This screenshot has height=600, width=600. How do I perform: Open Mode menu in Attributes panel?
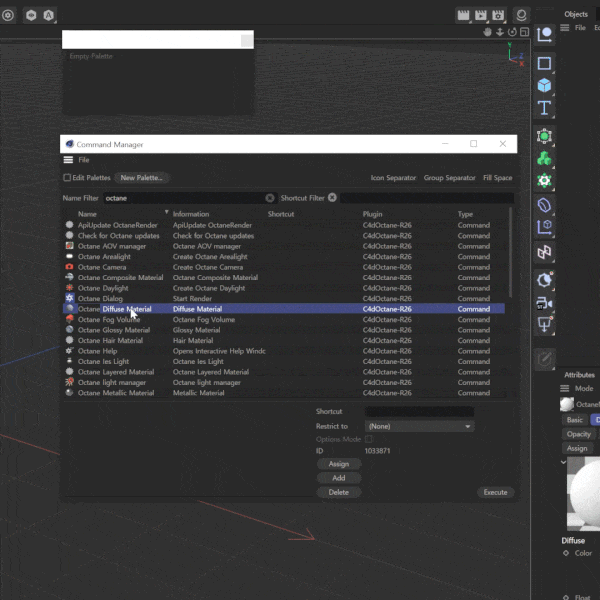[x=584, y=388]
